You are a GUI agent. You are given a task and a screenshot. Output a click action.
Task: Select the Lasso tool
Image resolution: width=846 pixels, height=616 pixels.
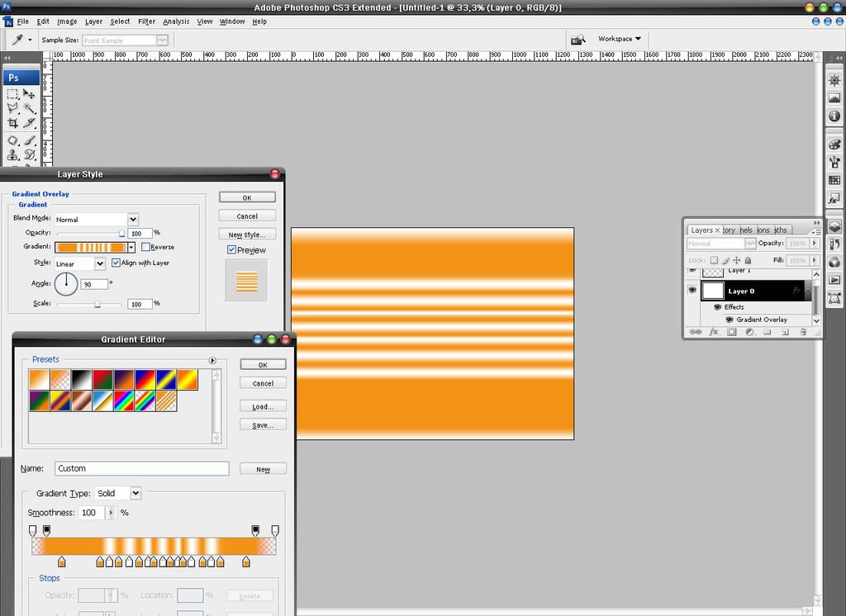click(12, 108)
